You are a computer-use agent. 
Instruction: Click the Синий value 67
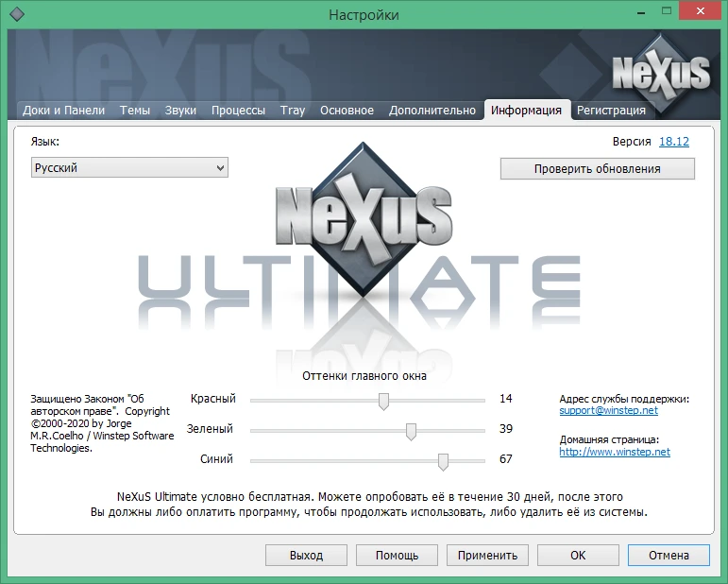(505, 459)
